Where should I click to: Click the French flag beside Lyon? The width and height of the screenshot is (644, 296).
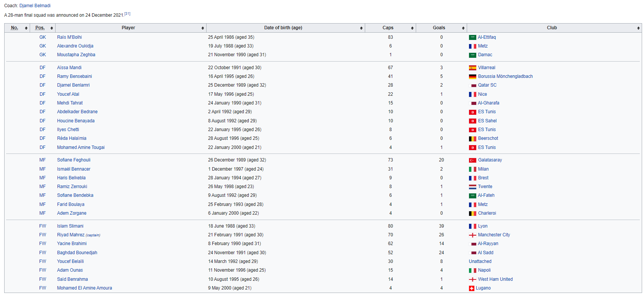coord(472,226)
